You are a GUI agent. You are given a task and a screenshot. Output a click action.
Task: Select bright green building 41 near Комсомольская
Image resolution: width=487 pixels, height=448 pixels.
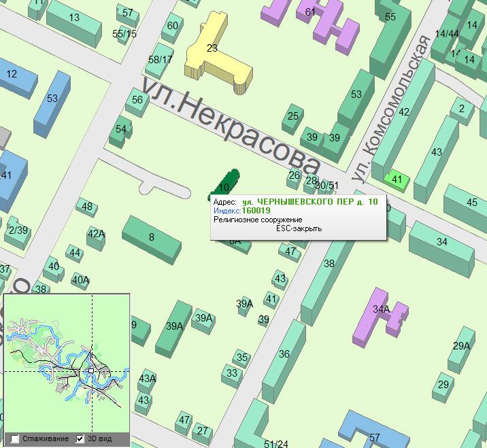click(398, 179)
